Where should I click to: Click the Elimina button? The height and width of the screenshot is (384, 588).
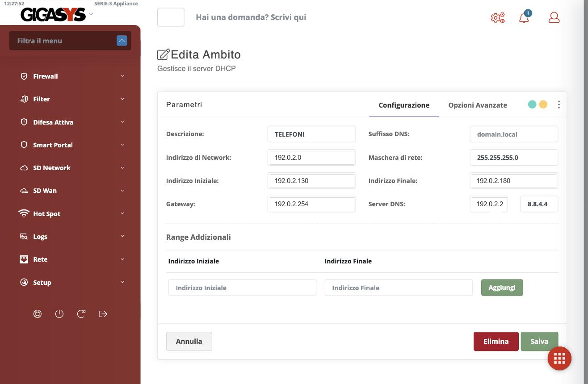[496, 341]
